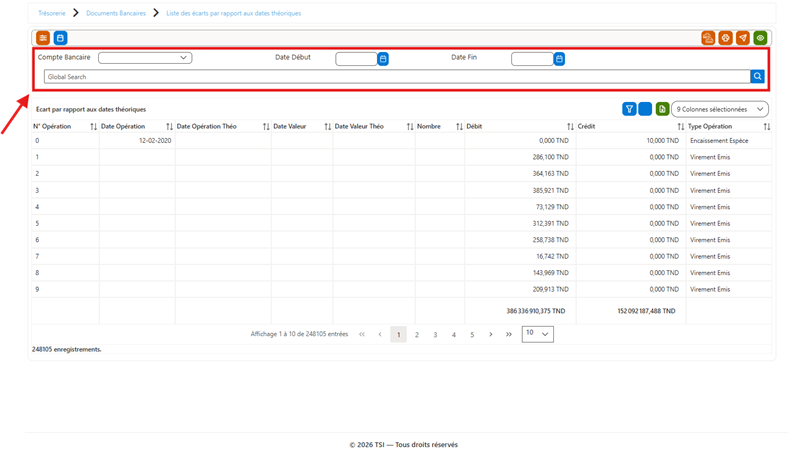
Task: Click the blue calendar icon in top toolbar
Action: coord(60,38)
